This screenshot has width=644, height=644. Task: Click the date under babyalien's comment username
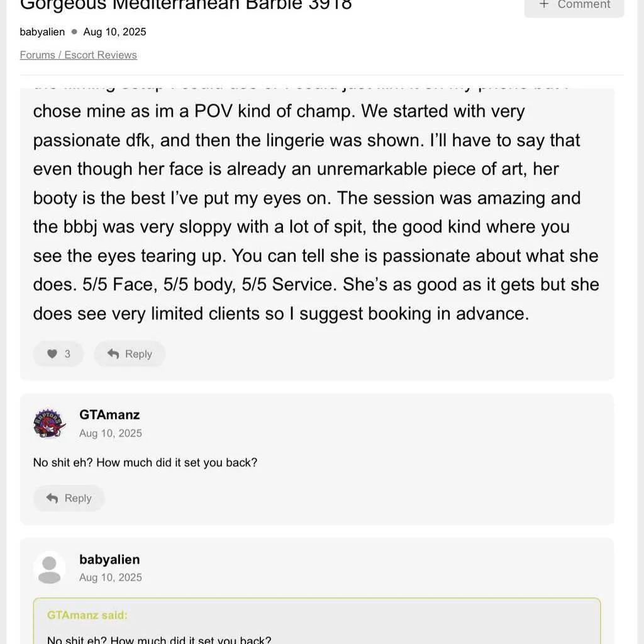click(111, 577)
